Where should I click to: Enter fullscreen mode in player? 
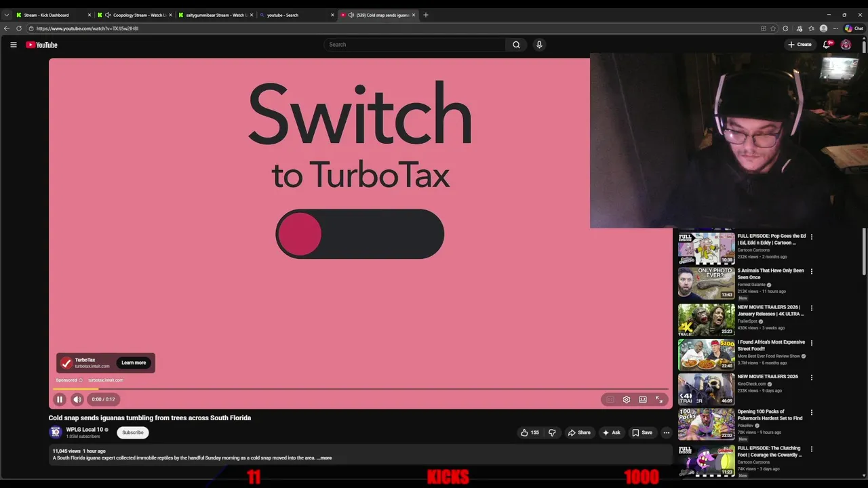pos(659,399)
